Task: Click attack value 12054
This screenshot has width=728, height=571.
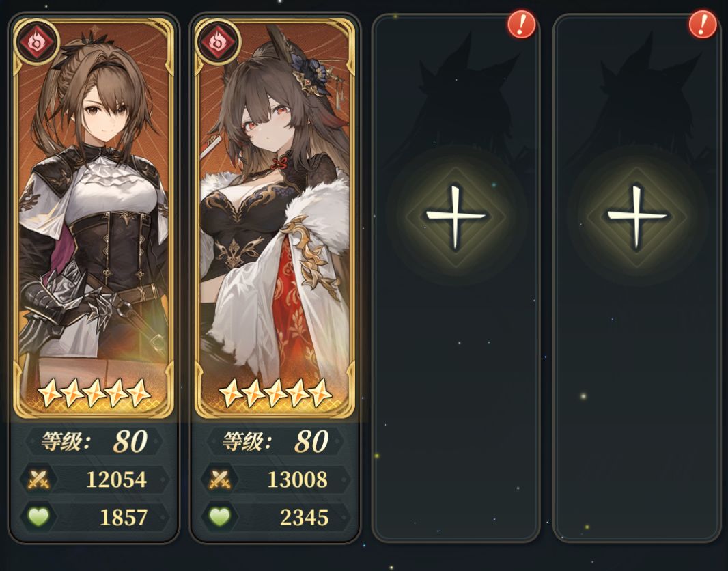Action: 117,479
